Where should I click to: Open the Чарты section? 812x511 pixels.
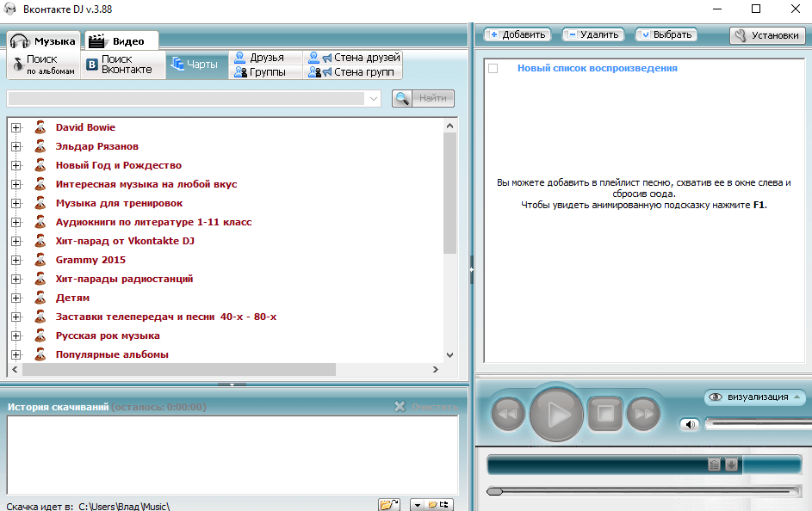coord(197,65)
